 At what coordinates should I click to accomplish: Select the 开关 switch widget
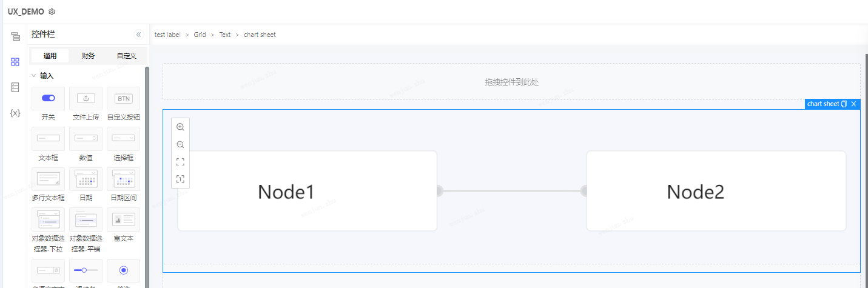(48, 98)
